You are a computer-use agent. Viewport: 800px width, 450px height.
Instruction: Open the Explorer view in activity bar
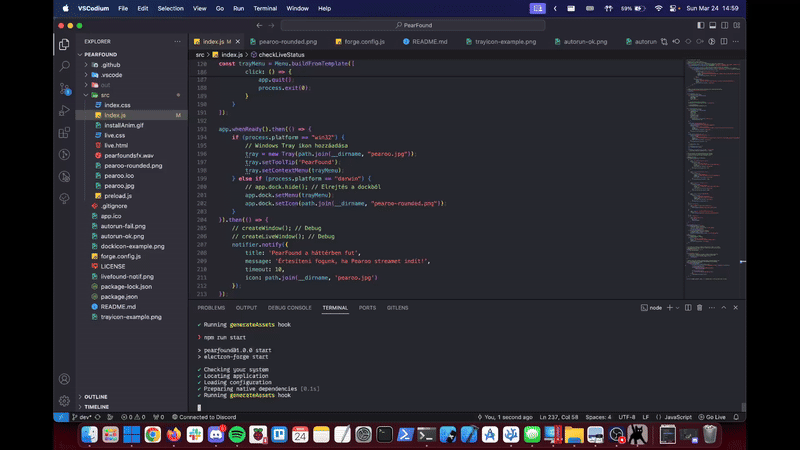tap(64, 45)
